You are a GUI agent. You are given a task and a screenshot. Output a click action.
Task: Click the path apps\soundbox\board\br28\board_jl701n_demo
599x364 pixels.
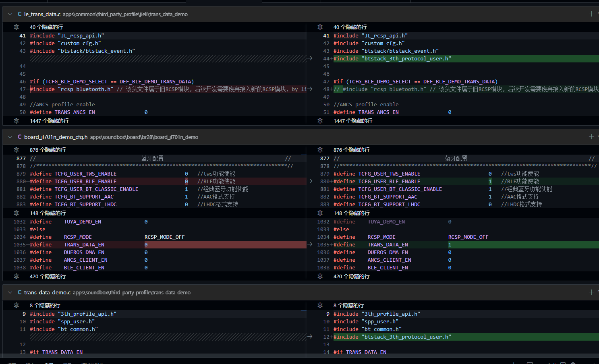[x=144, y=137]
